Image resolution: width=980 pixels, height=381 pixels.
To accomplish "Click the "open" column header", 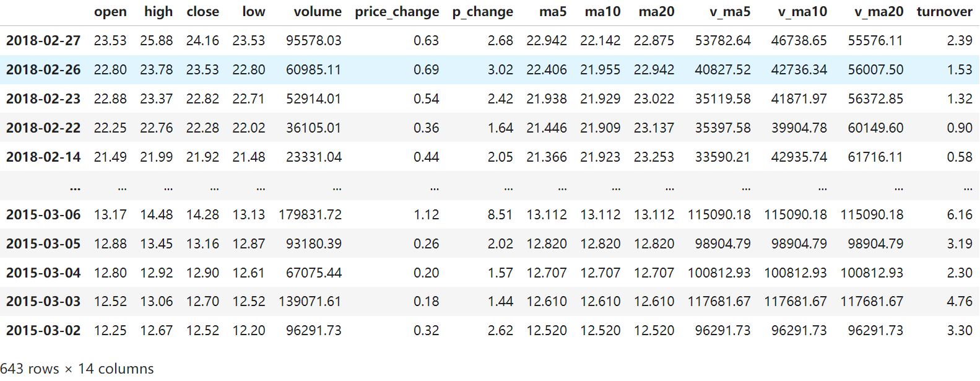I will coord(110,12).
